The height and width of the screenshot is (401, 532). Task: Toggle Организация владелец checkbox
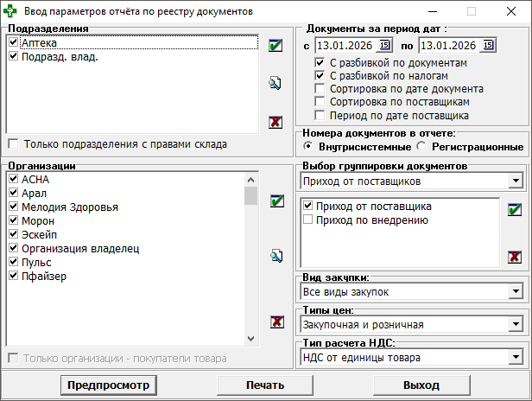[13, 248]
